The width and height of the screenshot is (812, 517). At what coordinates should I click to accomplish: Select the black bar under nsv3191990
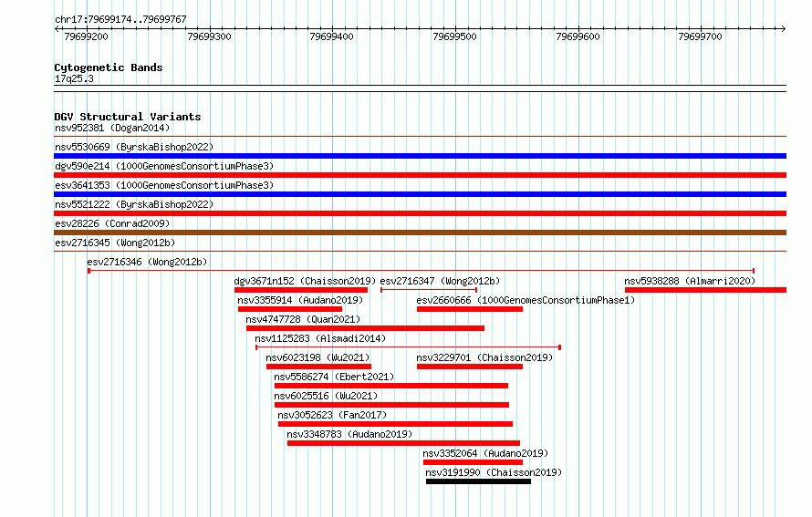tap(478, 481)
